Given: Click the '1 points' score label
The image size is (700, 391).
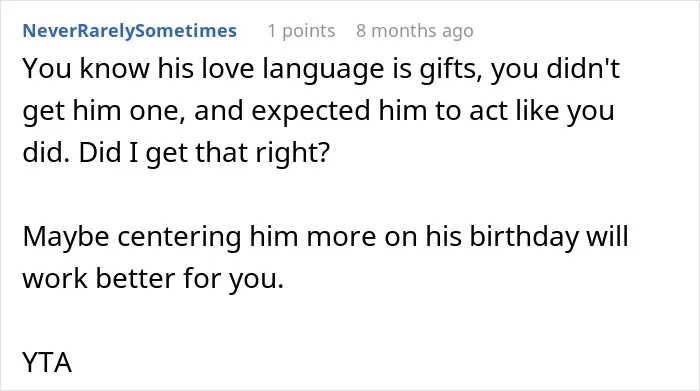Looking at the screenshot, I should [x=301, y=31].
